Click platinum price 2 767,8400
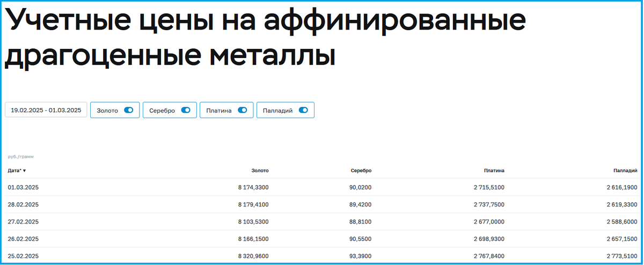 [x=489, y=256]
